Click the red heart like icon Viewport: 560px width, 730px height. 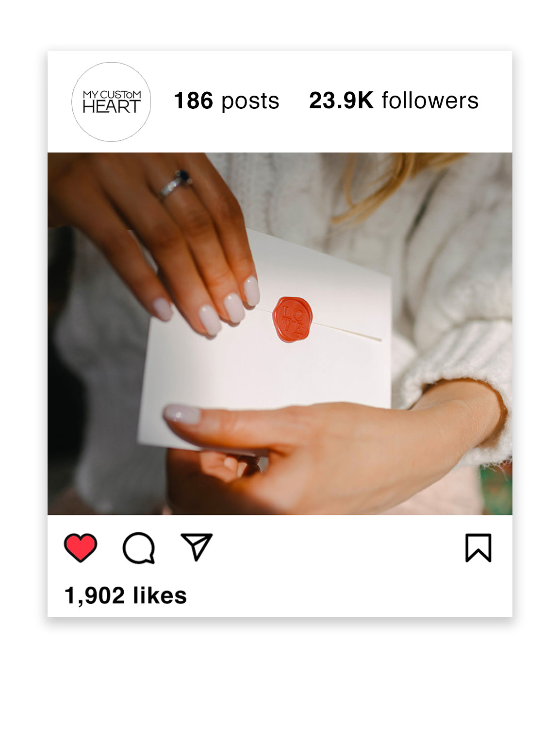pyautogui.click(x=81, y=547)
